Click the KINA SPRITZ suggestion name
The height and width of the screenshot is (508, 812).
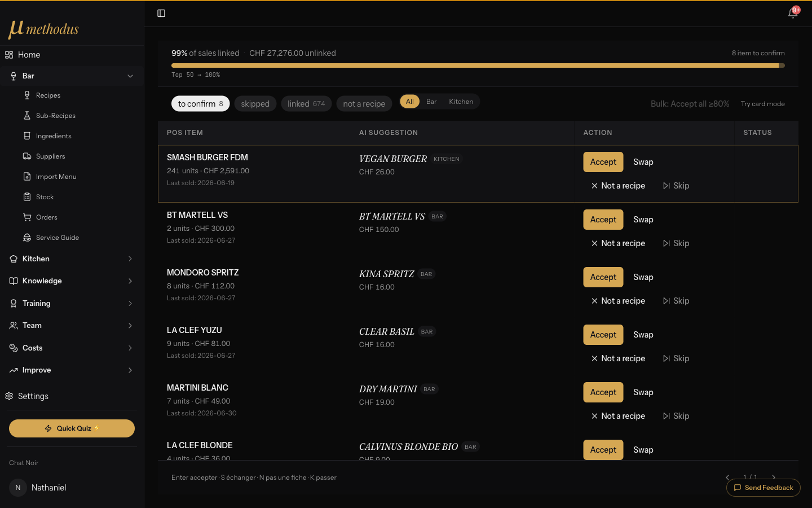[387, 274]
